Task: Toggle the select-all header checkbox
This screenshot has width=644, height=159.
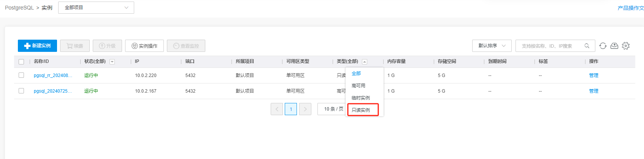Action: (21, 62)
